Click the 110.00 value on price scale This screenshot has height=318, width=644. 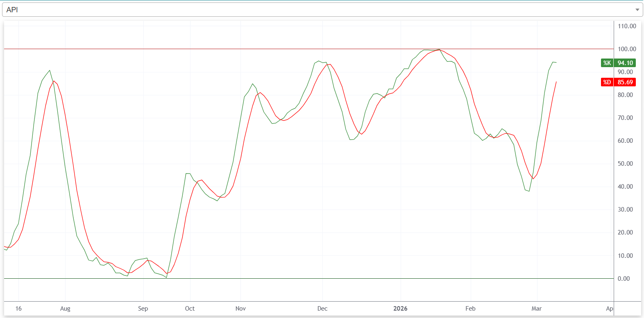pyautogui.click(x=627, y=26)
